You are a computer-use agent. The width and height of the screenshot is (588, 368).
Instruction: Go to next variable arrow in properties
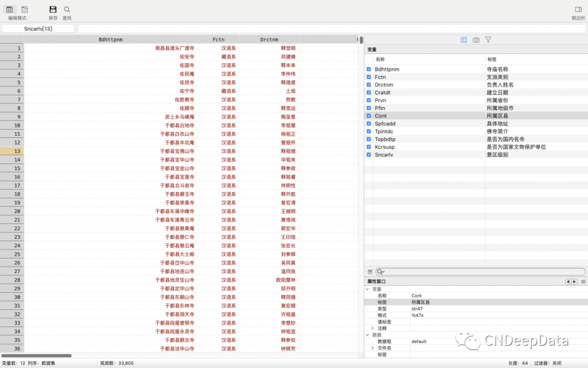click(x=574, y=282)
